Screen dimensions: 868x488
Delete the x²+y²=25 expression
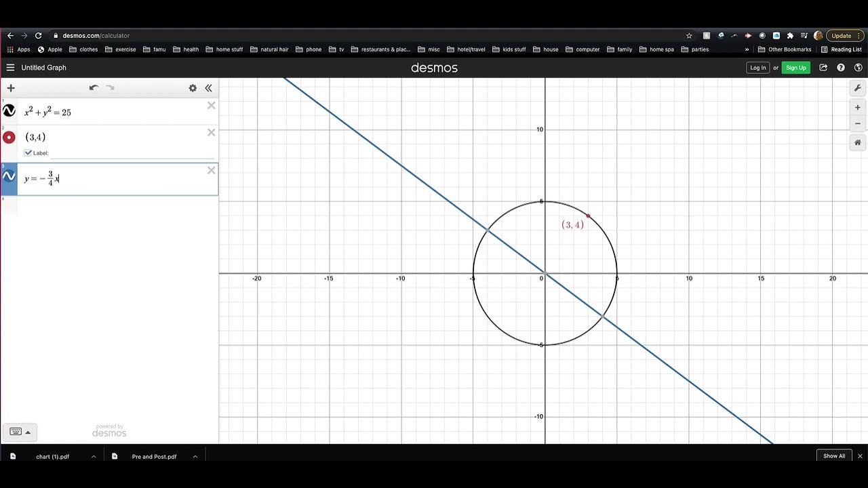[211, 105]
